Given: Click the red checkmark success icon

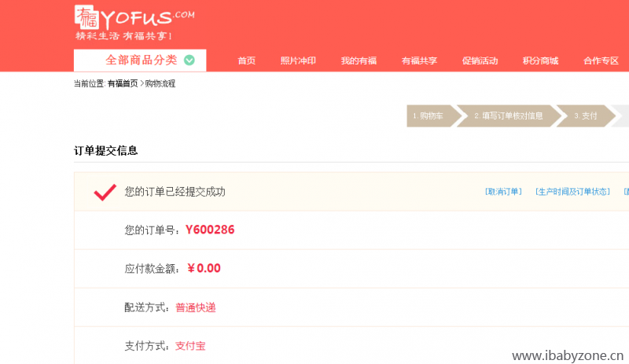Looking at the screenshot, I should pos(105,193).
